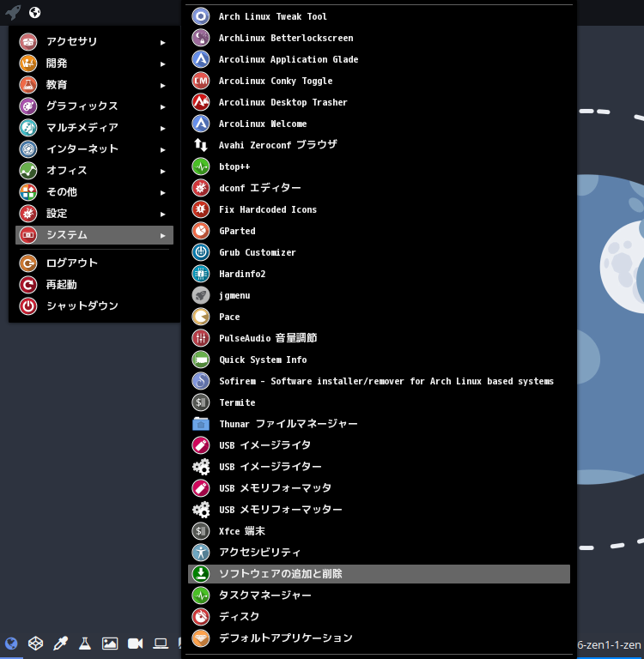The height and width of the screenshot is (659, 644).
Task: Click the laptop icon in bottom dock
Action: pyautogui.click(x=161, y=644)
